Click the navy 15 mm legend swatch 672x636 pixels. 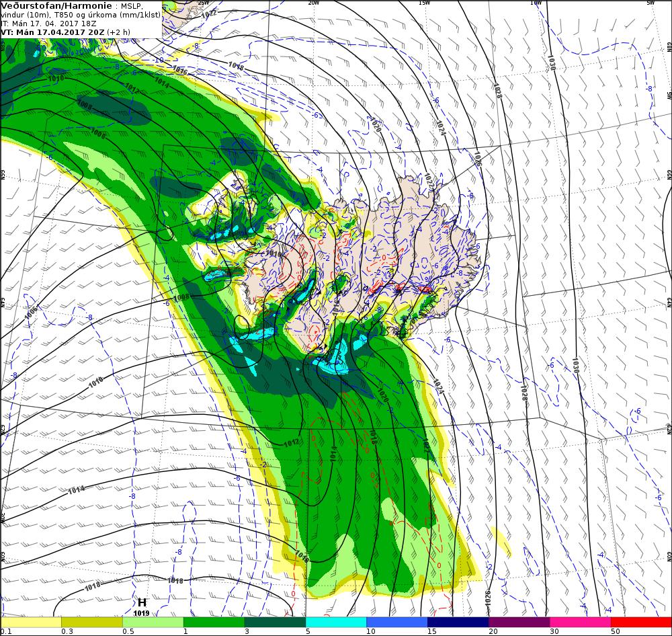point(458,623)
